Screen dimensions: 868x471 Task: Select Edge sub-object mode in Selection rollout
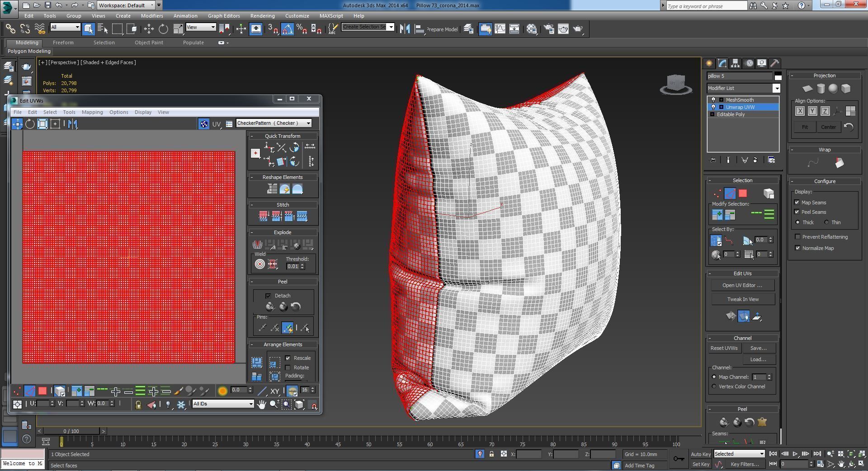point(730,193)
